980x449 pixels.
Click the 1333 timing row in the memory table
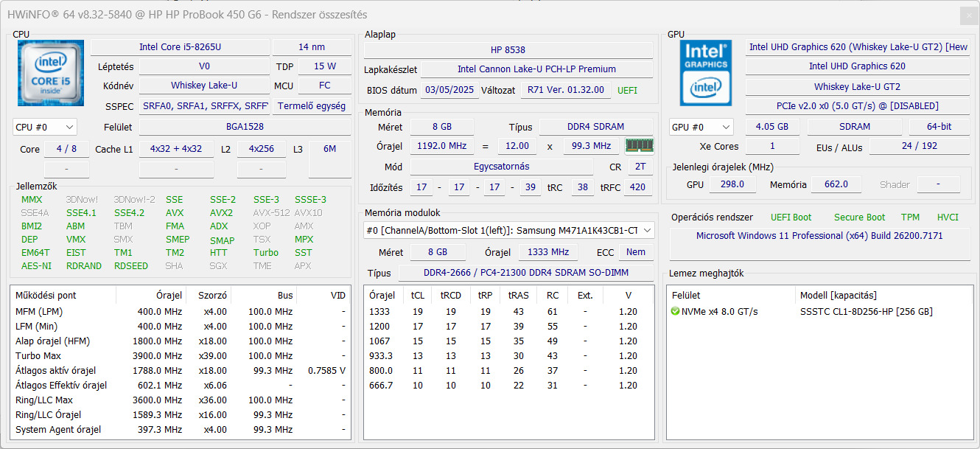click(508, 311)
